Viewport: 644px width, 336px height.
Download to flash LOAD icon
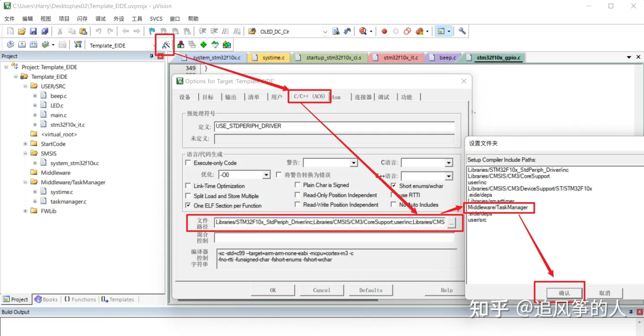(x=78, y=45)
